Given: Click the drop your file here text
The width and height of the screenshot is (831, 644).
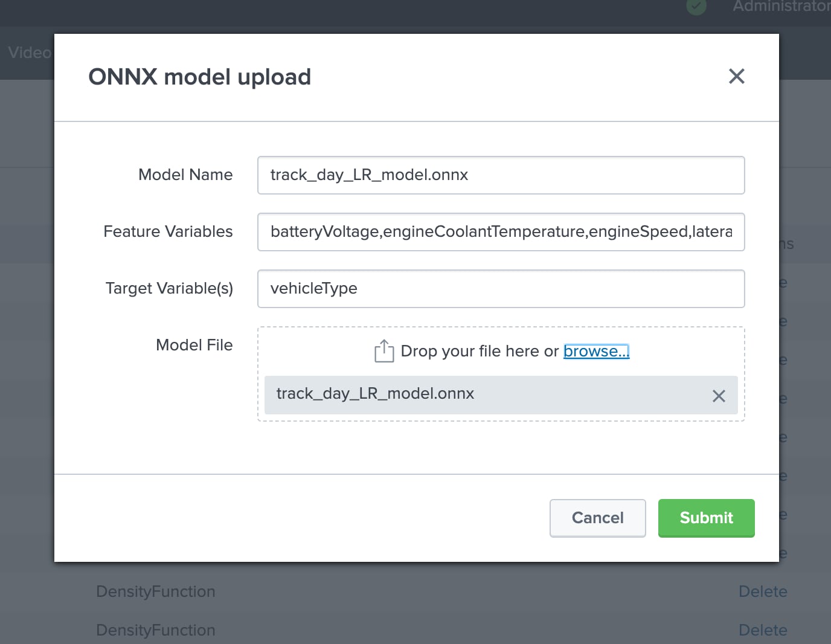Looking at the screenshot, I should coord(480,351).
